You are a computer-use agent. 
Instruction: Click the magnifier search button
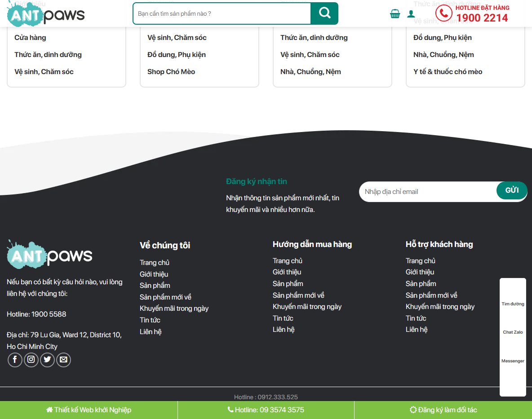point(324,13)
